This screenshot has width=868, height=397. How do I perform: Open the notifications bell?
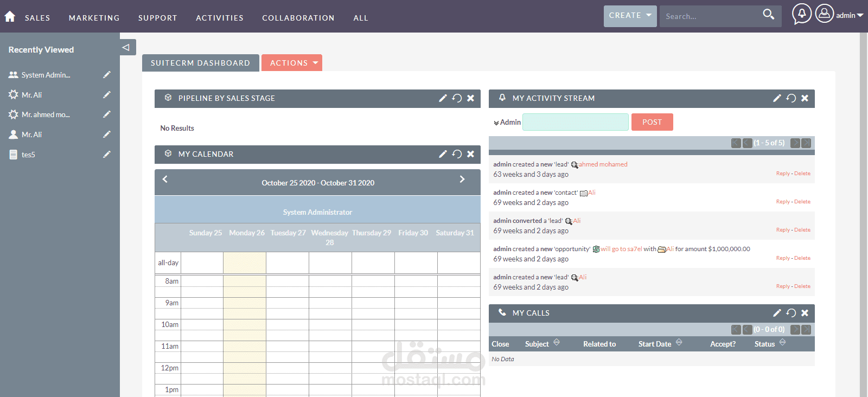[x=802, y=14]
